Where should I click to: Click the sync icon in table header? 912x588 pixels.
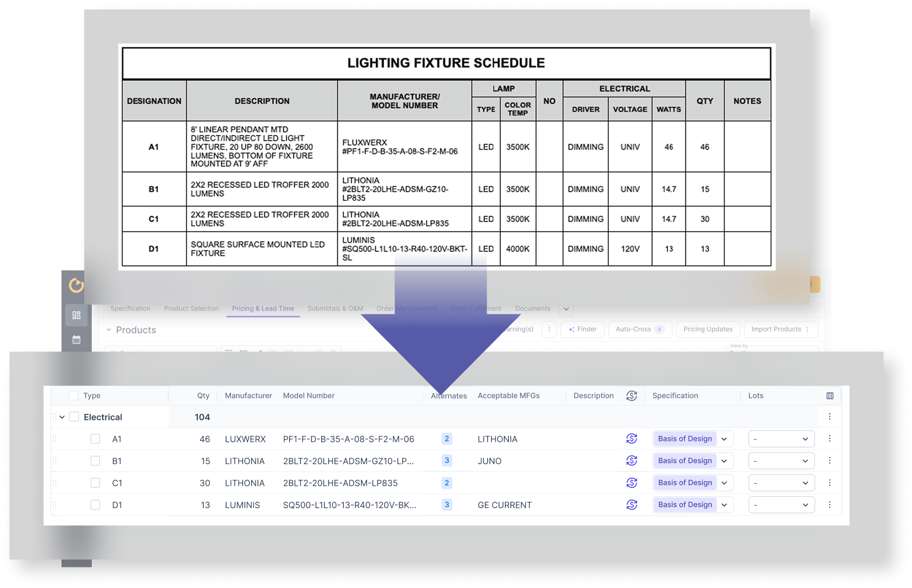[x=631, y=396]
